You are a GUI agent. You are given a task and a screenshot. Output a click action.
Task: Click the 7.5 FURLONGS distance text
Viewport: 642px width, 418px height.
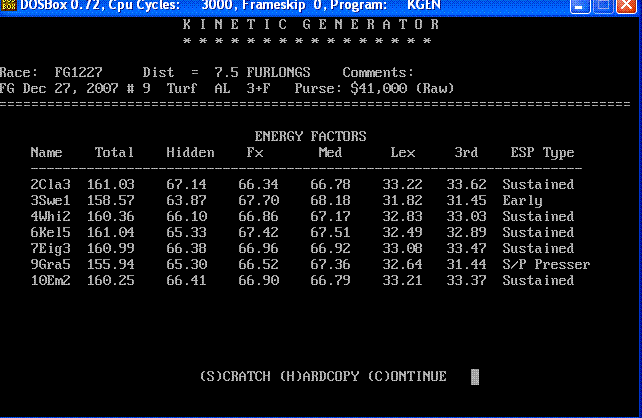coord(262,72)
